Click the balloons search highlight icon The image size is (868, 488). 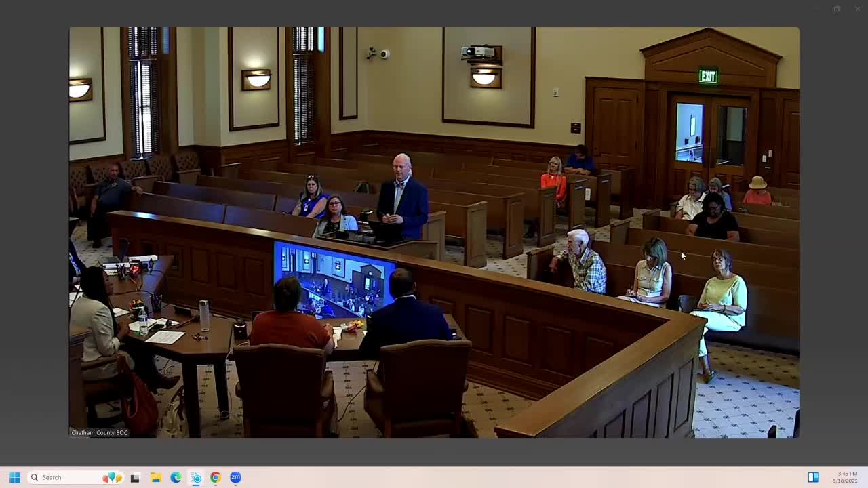(112, 477)
